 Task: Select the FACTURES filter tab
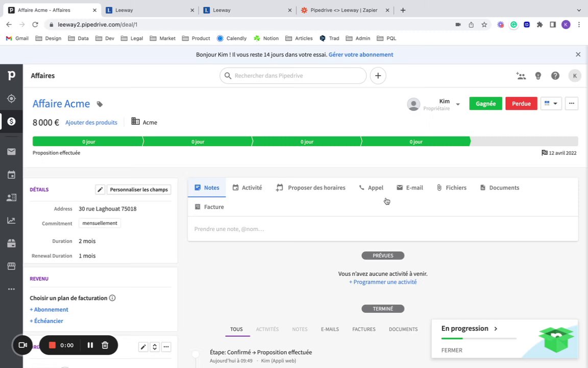[x=364, y=329]
